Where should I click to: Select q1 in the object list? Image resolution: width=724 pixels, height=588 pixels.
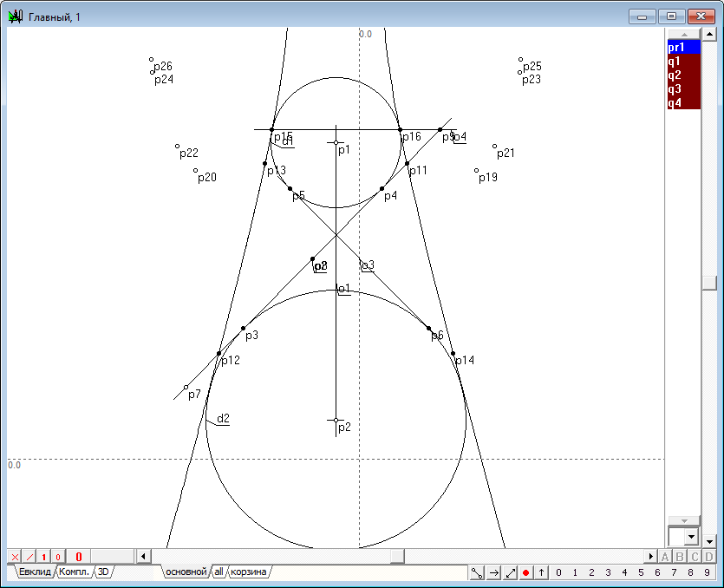684,61
